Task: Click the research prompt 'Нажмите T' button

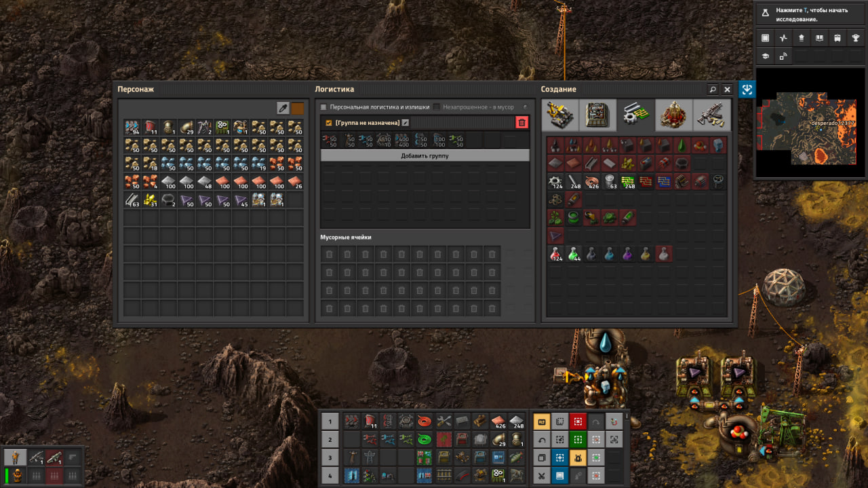Action: pos(810,16)
